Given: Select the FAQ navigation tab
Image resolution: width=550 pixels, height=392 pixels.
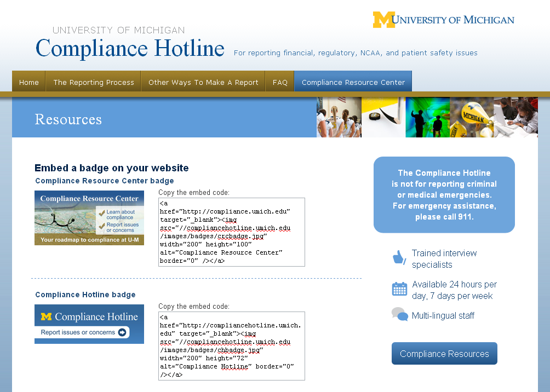Looking at the screenshot, I should pos(280,83).
